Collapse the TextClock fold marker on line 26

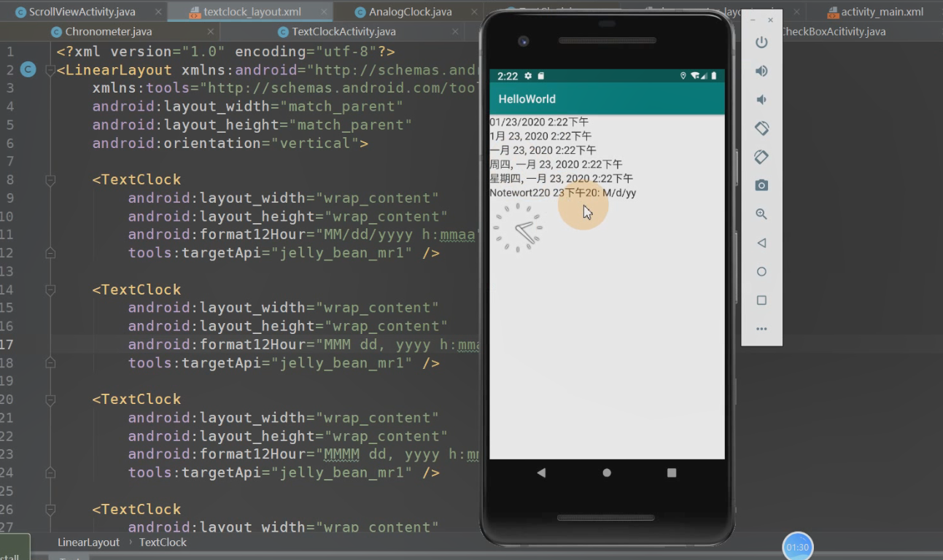point(50,509)
